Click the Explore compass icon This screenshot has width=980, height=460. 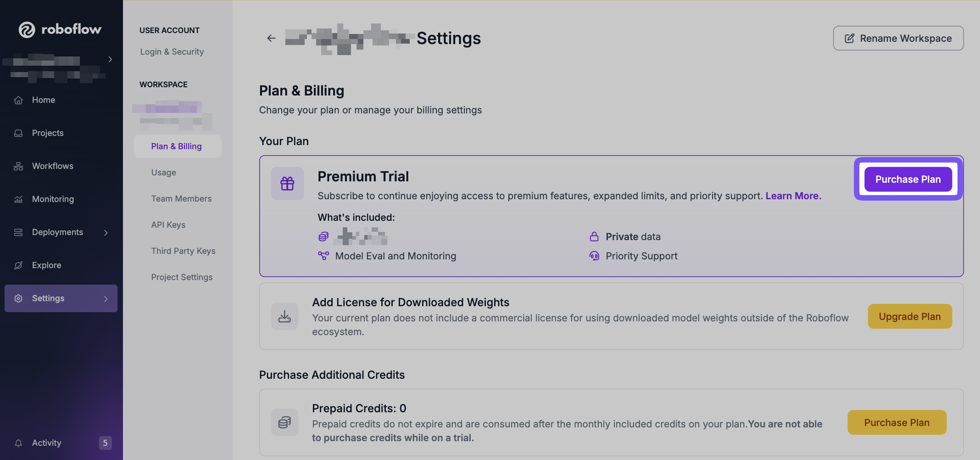pyautogui.click(x=18, y=265)
